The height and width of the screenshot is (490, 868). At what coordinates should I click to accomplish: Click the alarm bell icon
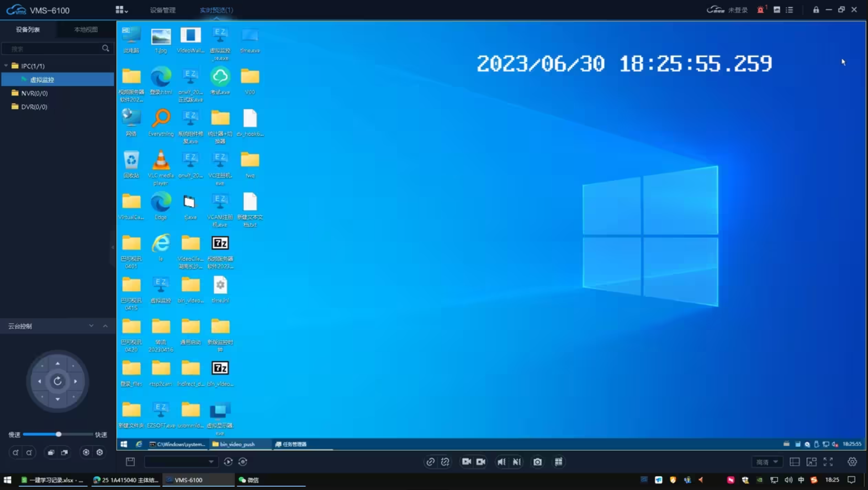point(760,10)
